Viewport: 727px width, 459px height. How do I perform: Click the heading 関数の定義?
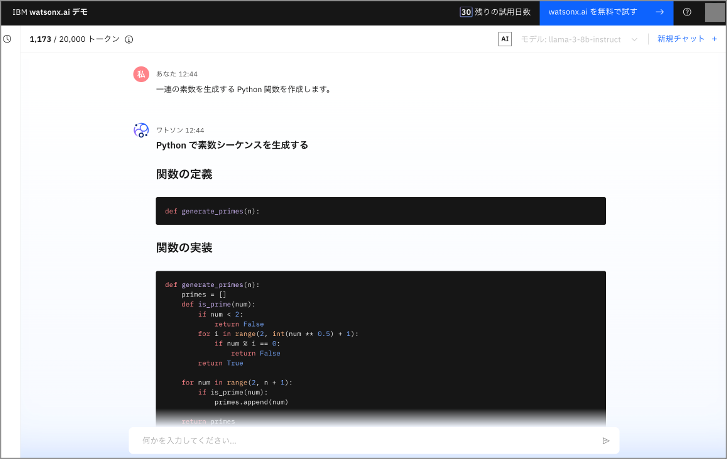coord(184,174)
